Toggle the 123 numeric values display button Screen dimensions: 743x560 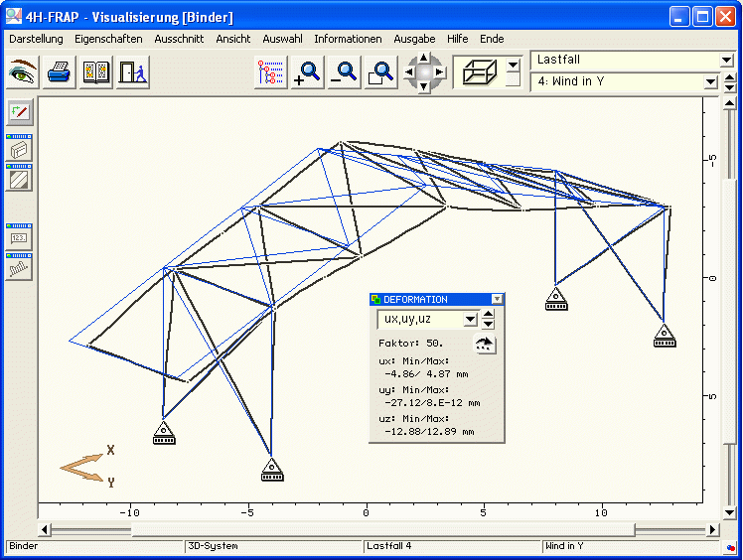20,238
